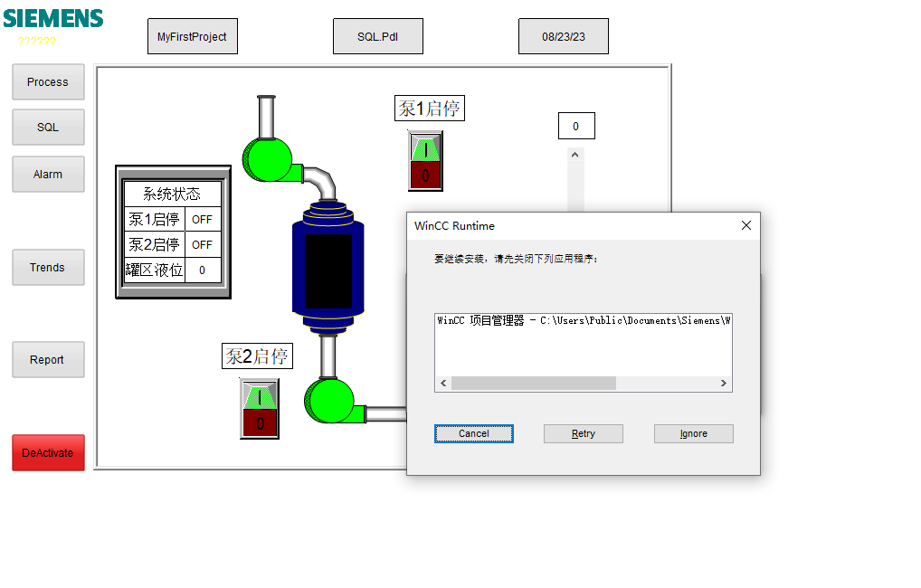Turn on pump 1 green I switch
This screenshot has height=588, width=921.
(425, 148)
